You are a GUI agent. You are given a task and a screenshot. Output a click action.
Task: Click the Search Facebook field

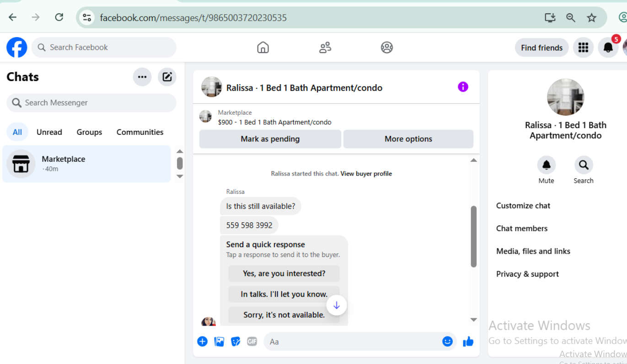(x=104, y=48)
